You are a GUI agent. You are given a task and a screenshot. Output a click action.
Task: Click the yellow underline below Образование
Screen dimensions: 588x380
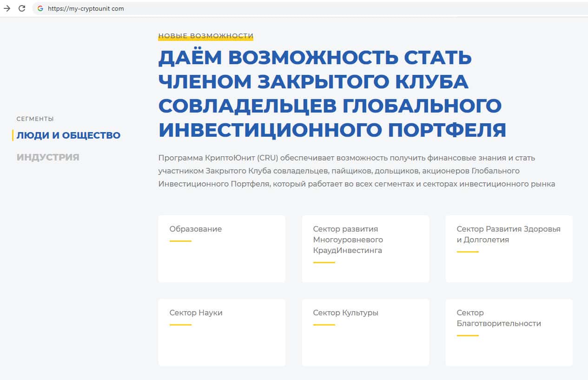point(180,241)
